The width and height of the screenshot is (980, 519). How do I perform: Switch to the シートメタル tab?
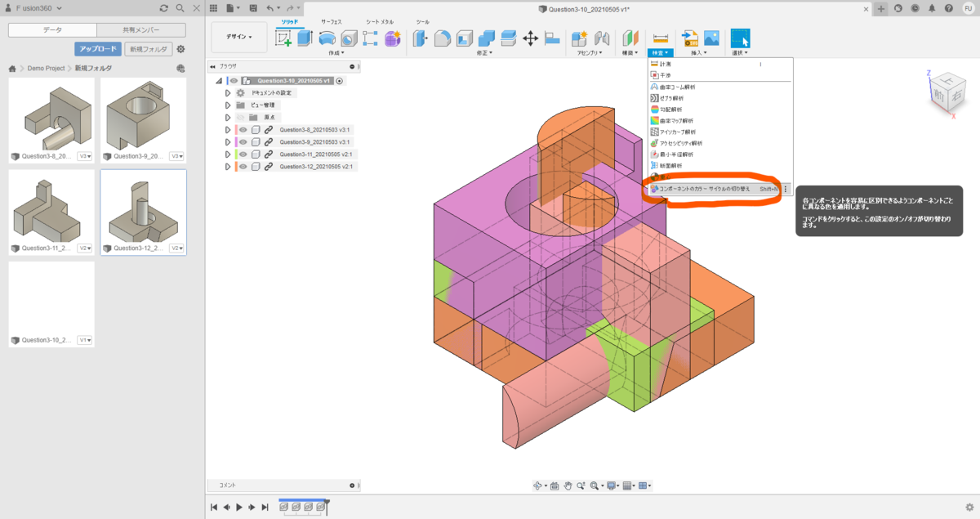click(379, 20)
